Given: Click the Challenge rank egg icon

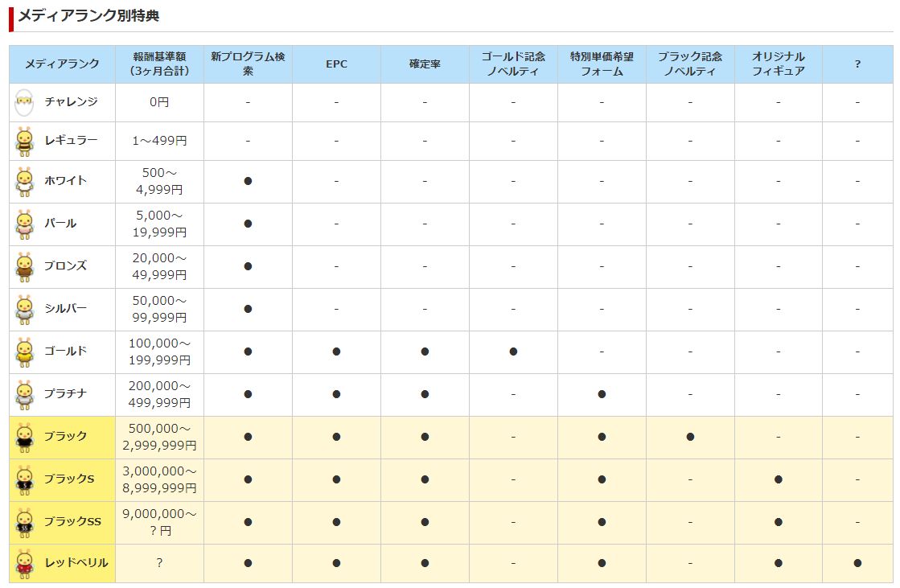Looking at the screenshot, I should 25,103.
